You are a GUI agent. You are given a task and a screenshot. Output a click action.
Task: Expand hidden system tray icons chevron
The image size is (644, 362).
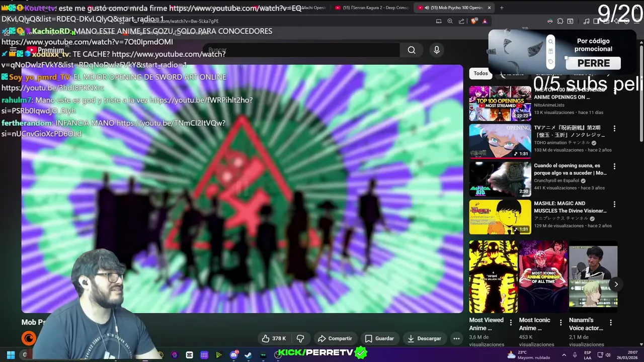563,355
